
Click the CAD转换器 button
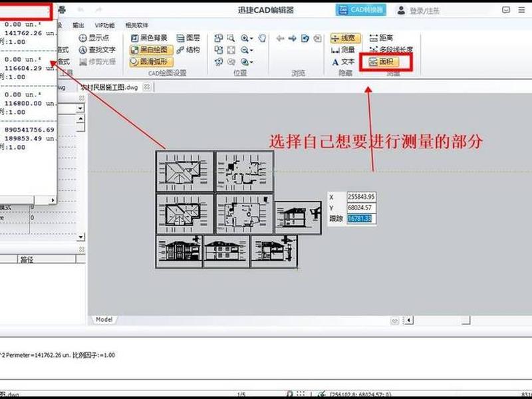(x=361, y=10)
